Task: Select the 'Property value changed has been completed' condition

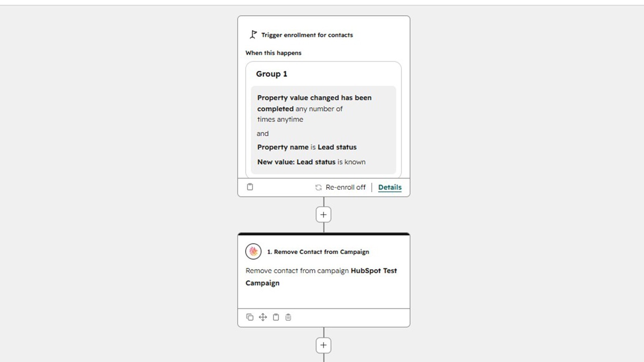Action: (314, 108)
